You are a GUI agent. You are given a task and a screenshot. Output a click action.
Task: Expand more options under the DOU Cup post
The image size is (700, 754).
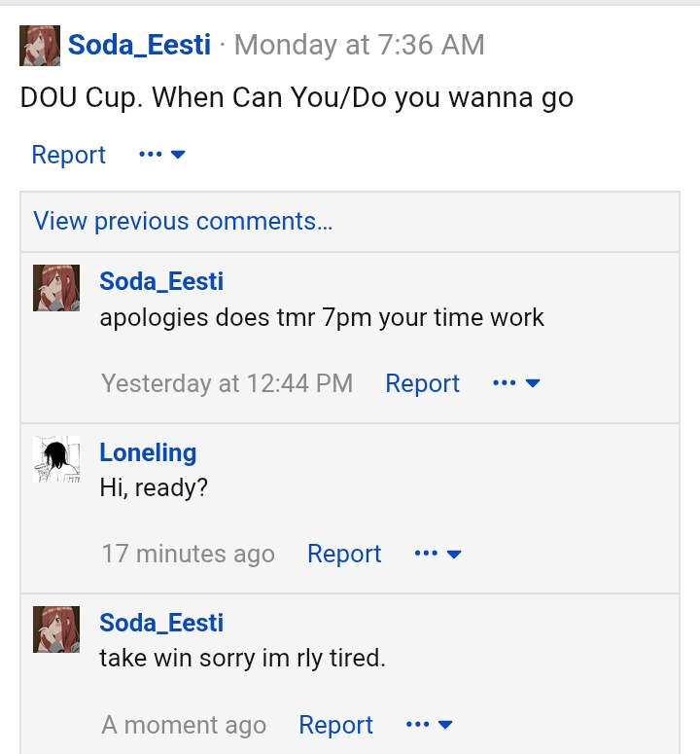(162, 155)
